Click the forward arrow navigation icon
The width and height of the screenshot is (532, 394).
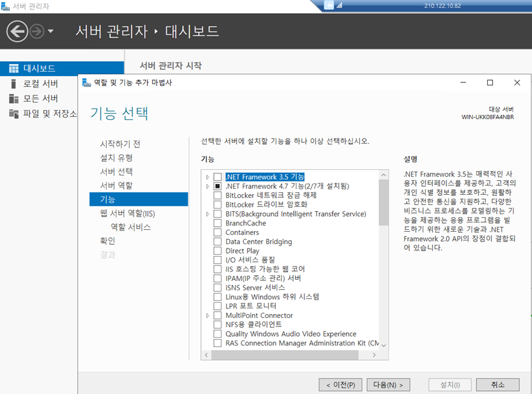[x=37, y=31]
